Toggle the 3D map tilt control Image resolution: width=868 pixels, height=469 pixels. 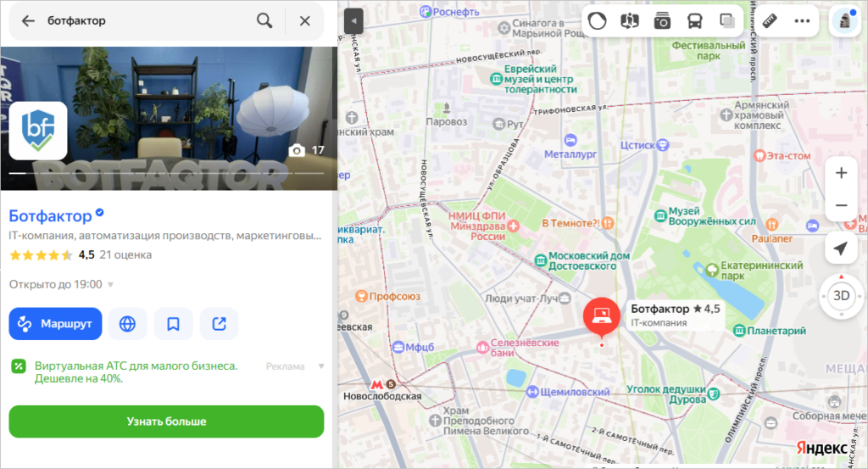click(842, 296)
